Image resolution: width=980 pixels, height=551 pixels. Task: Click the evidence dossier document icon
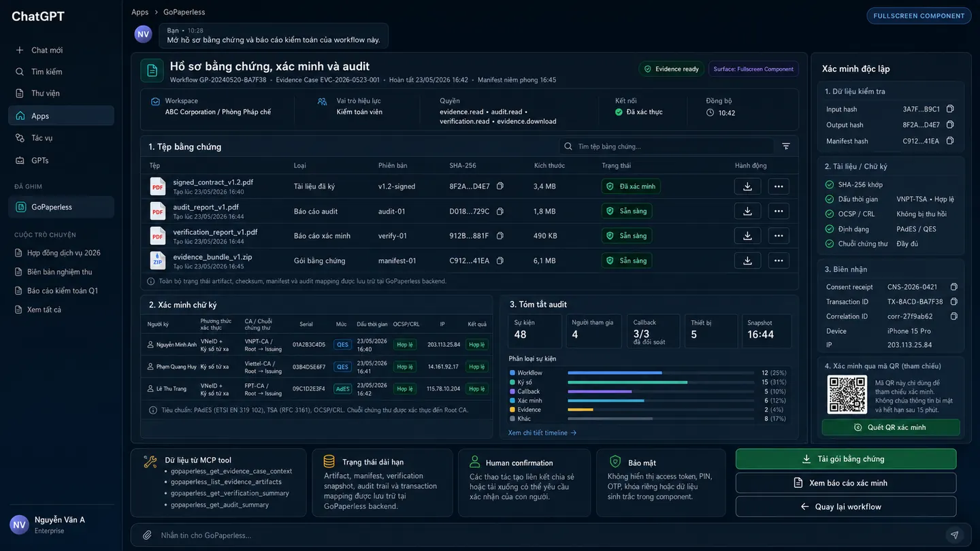[x=152, y=71]
